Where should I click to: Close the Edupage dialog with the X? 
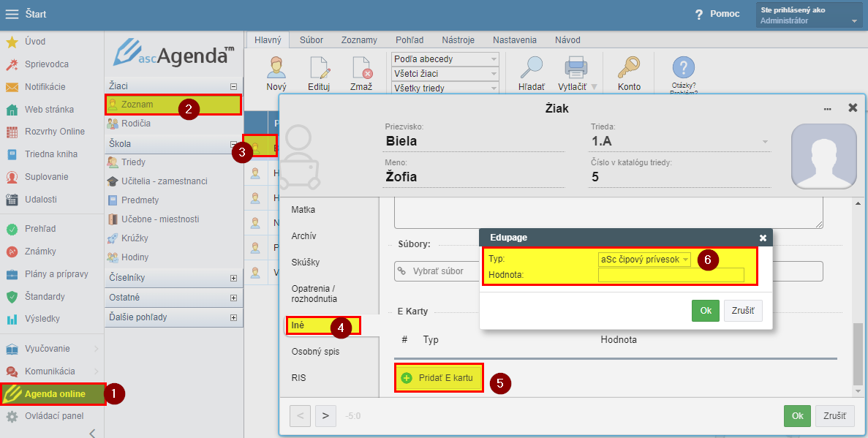tap(763, 238)
